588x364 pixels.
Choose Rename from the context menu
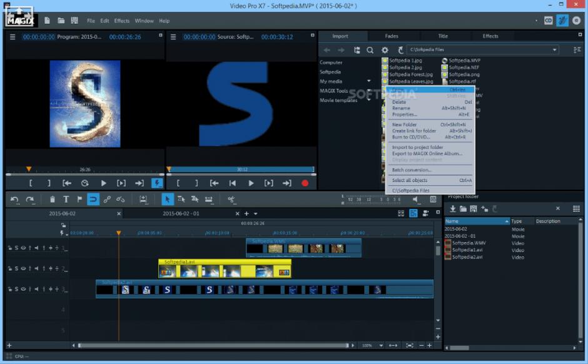pos(401,108)
